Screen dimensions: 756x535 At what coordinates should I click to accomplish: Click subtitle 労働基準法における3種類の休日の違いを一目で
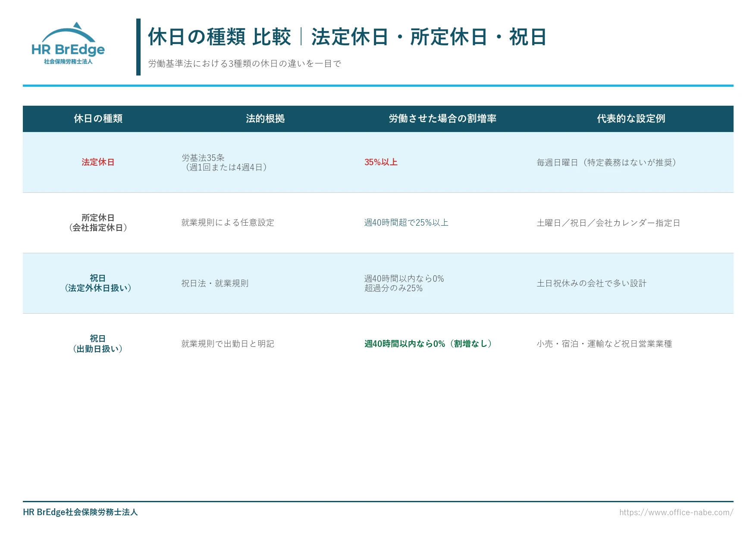pyautogui.click(x=245, y=64)
